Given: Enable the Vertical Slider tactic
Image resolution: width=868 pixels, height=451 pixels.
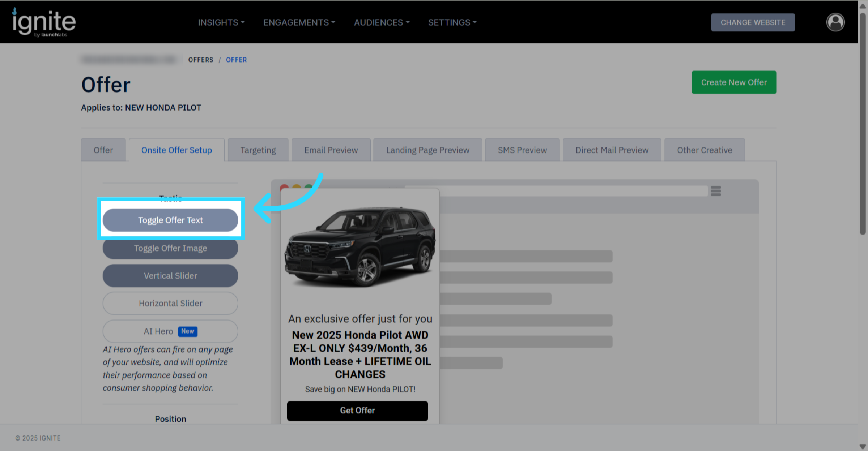Looking at the screenshot, I should [x=170, y=276].
